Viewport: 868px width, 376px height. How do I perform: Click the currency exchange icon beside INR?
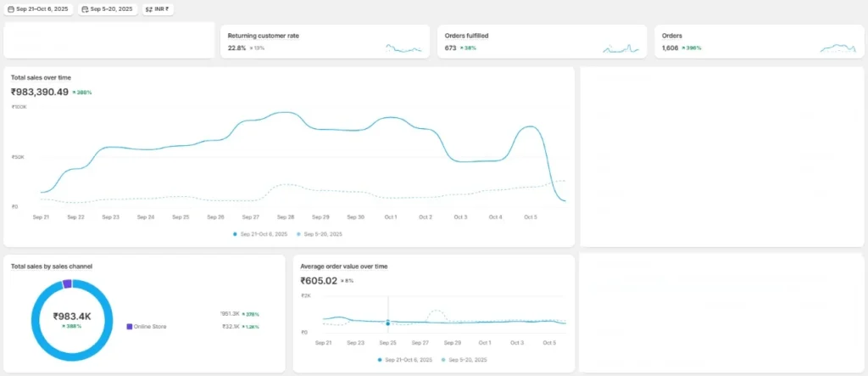click(x=149, y=9)
